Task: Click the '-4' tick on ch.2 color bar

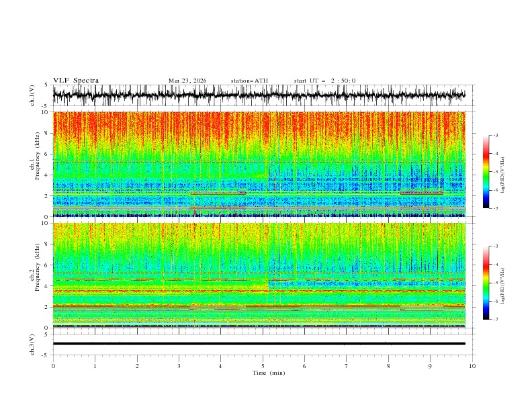Action: point(496,265)
